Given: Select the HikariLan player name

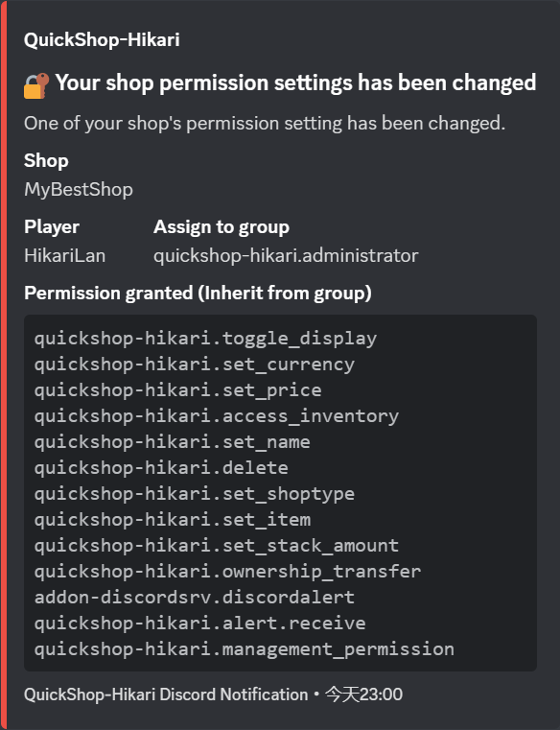Looking at the screenshot, I should 64,255.
